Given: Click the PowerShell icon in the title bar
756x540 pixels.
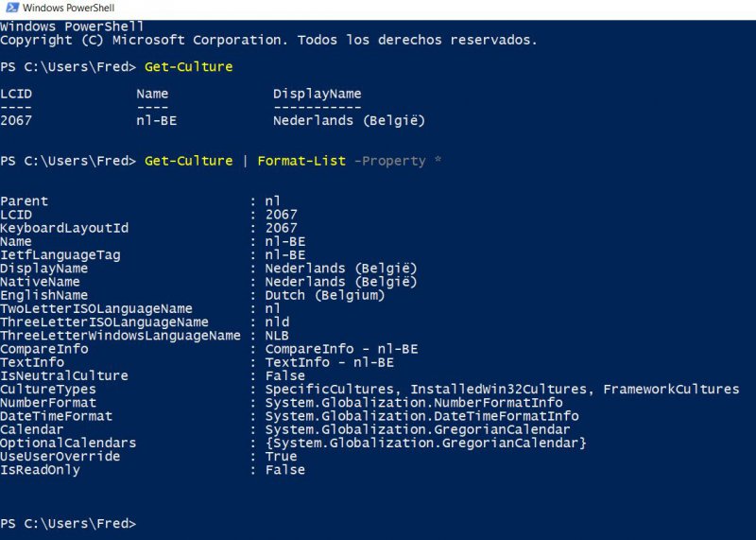Looking at the screenshot, I should click(9, 9).
